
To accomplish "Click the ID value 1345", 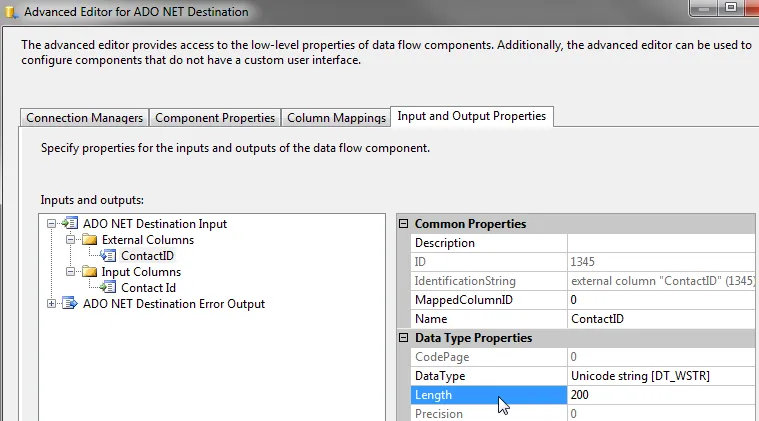I will click(x=661, y=262).
